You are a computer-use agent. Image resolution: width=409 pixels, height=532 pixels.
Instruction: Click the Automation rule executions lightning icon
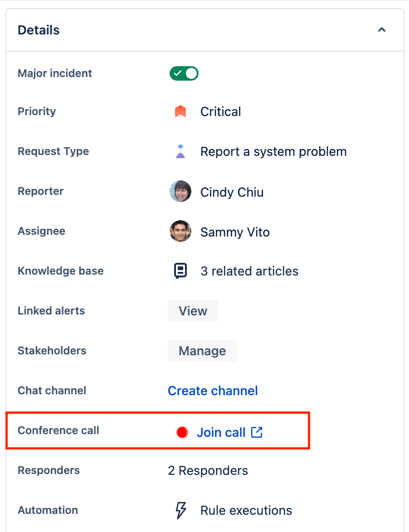click(180, 510)
